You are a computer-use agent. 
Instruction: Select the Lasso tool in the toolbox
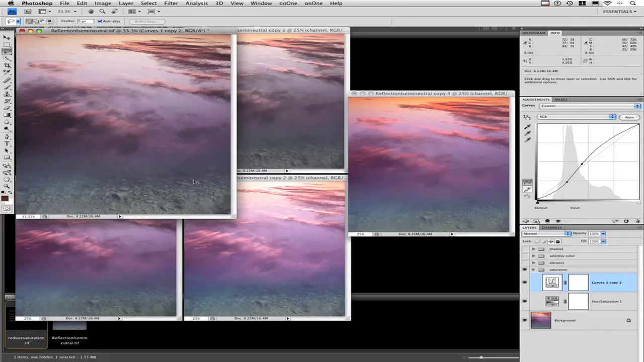pos(7,52)
